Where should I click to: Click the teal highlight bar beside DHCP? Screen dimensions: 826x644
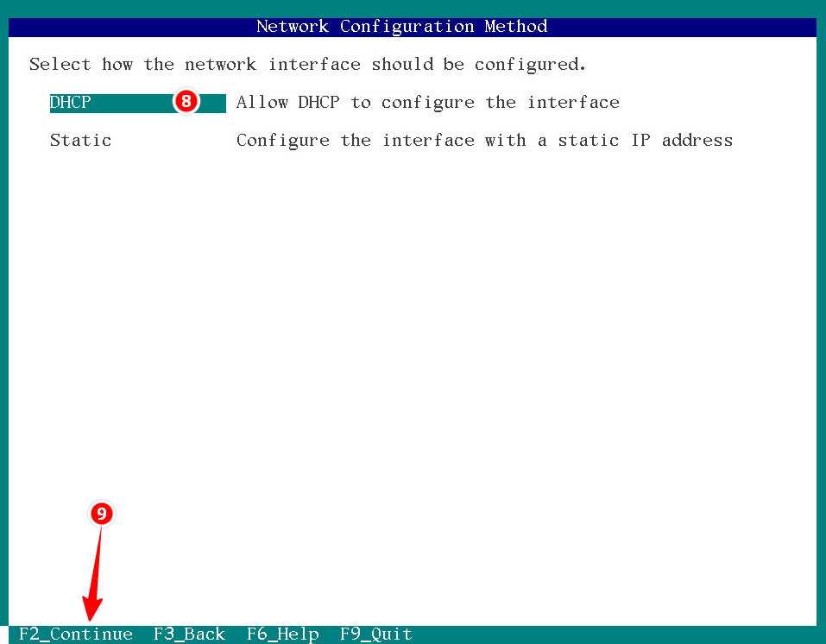click(x=137, y=103)
